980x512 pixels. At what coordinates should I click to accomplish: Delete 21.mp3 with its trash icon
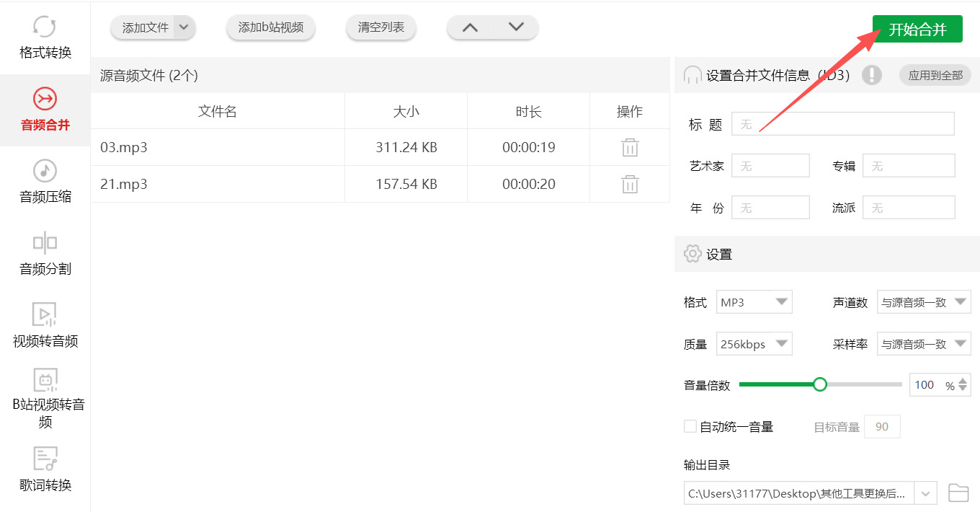pos(630,184)
